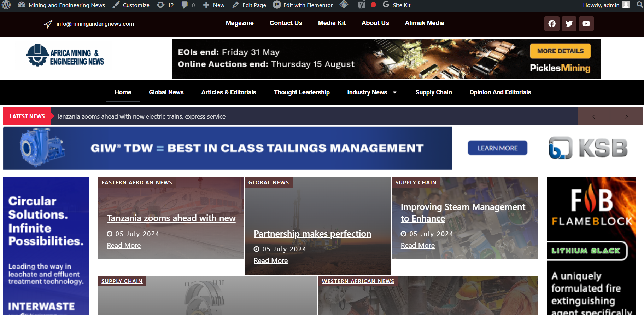Expand the Industry News dropdown arrow

pyautogui.click(x=395, y=92)
